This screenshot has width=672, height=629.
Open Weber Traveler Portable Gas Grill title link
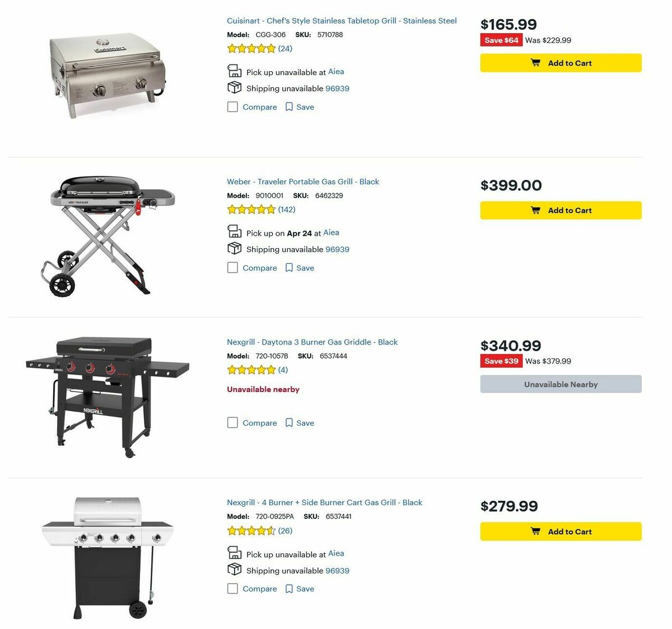[303, 181]
